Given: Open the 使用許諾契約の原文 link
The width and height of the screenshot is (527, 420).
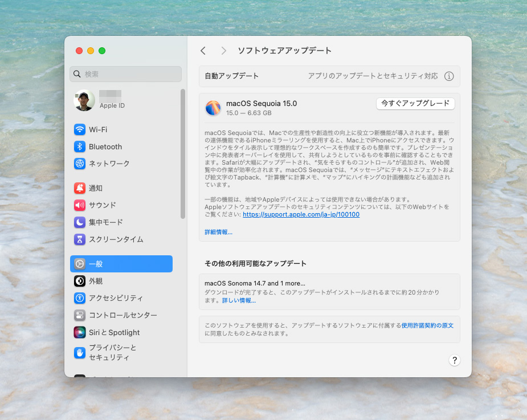Looking at the screenshot, I should coord(427,325).
